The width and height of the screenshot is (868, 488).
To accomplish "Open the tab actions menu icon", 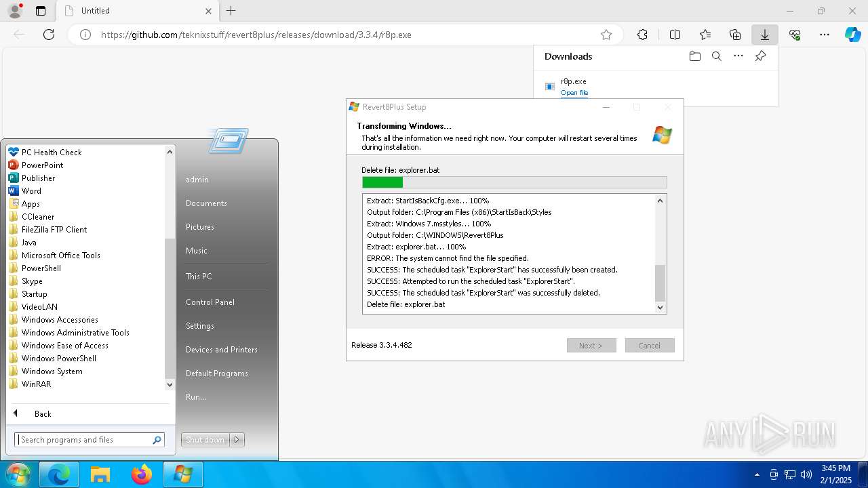I will [41, 11].
